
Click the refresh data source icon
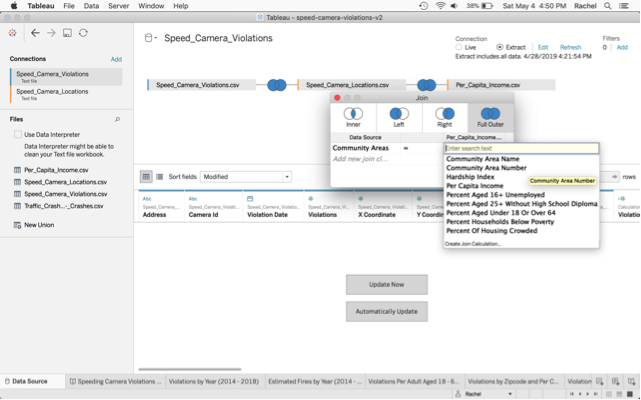coord(83,33)
